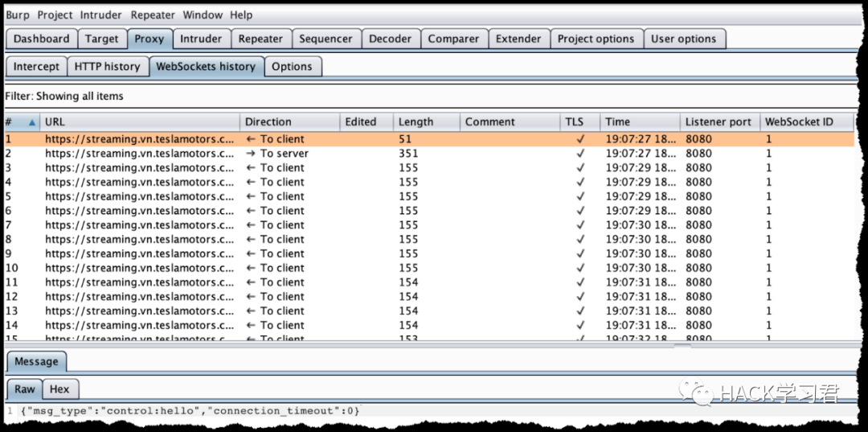
Task: Select WebSocket message row 11
Action: 429,282
